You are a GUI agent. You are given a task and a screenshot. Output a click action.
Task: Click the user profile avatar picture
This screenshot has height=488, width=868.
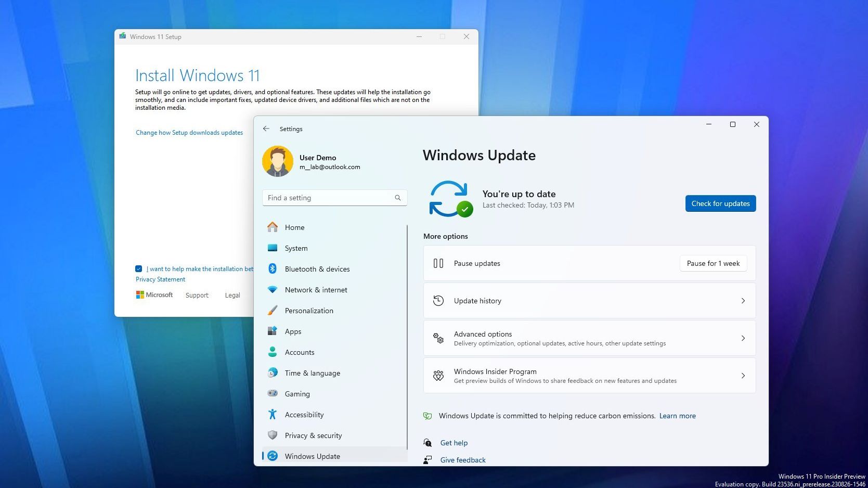point(278,161)
